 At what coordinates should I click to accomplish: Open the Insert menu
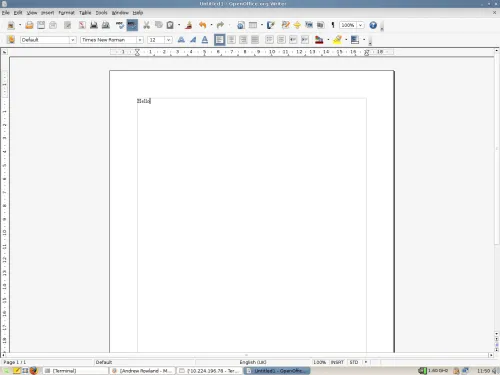(48, 13)
